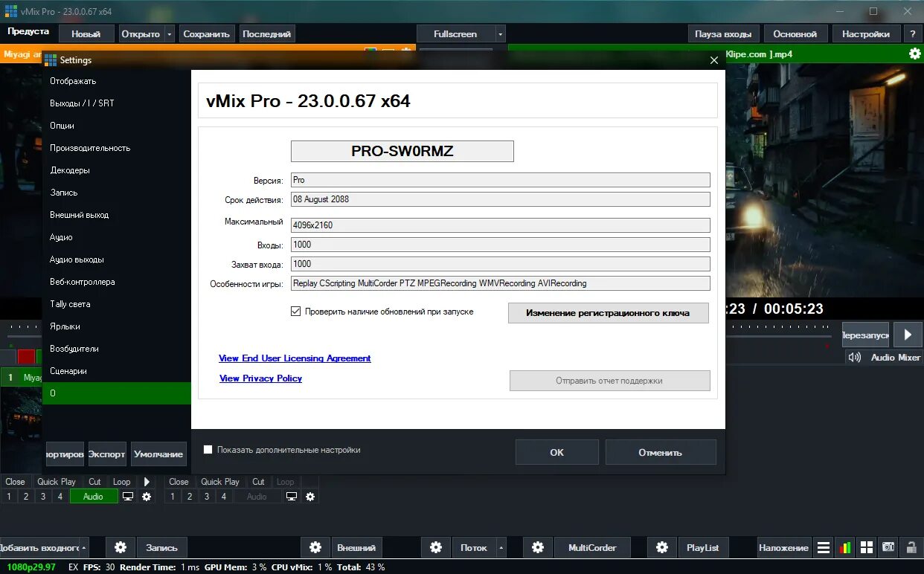Toggle overlay 2 on first input
The image size is (924, 574).
(26, 496)
